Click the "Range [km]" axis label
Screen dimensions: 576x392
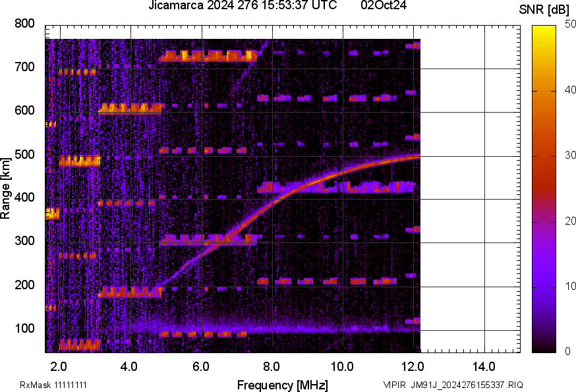[5, 189]
